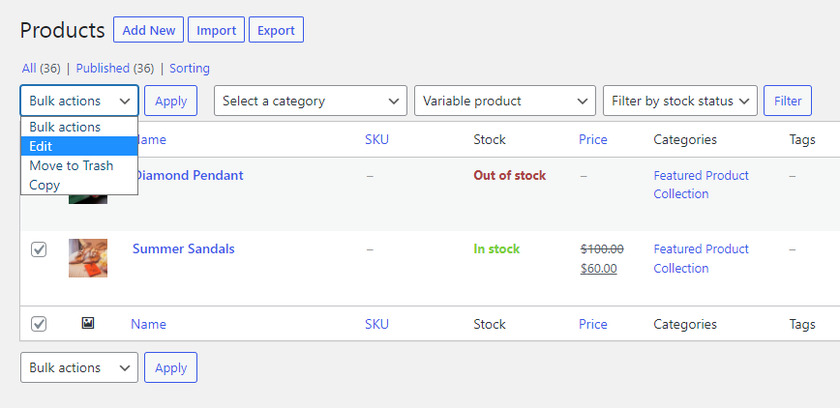Click the Out of stock status text
840x408 pixels.
point(509,175)
